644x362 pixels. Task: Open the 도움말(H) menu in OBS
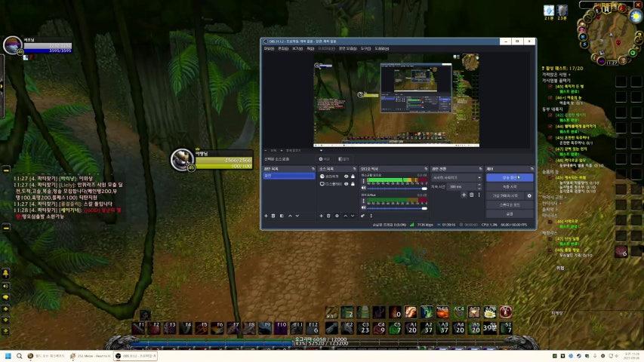click(x=381, y=48)
